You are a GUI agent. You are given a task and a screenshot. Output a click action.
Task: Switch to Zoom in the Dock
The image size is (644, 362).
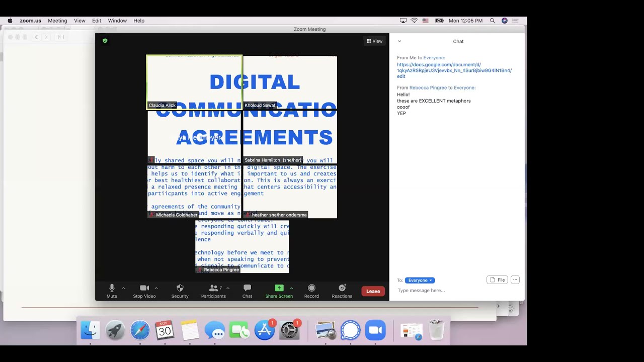click(x=375, y=330)
